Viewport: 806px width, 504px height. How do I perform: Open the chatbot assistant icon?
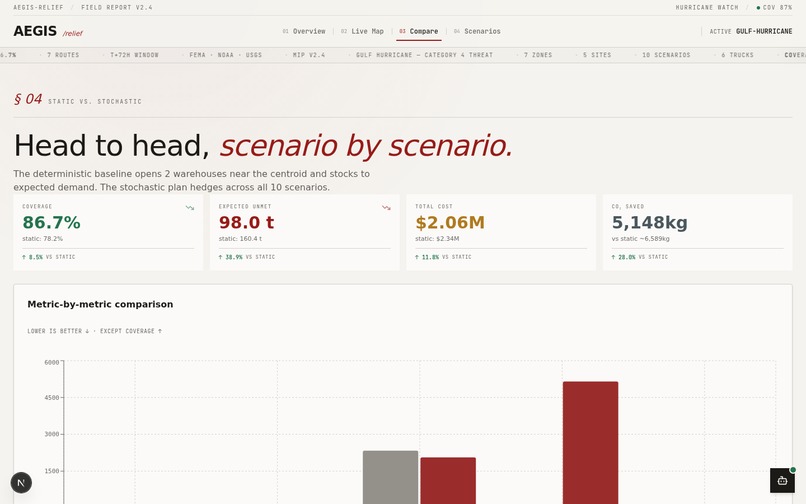782,480
